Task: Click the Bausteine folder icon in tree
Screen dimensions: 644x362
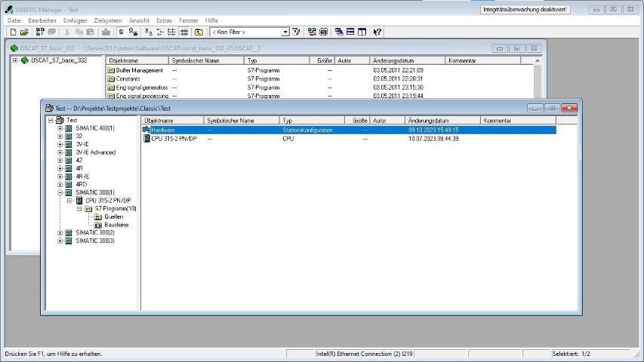Action: (x=97, y=225)
